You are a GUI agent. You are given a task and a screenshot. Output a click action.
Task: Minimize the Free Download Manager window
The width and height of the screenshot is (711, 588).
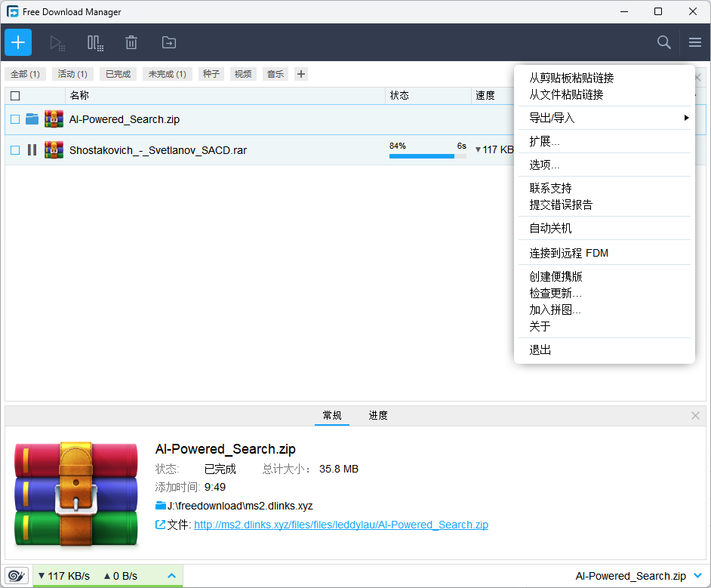coord(624,11)
